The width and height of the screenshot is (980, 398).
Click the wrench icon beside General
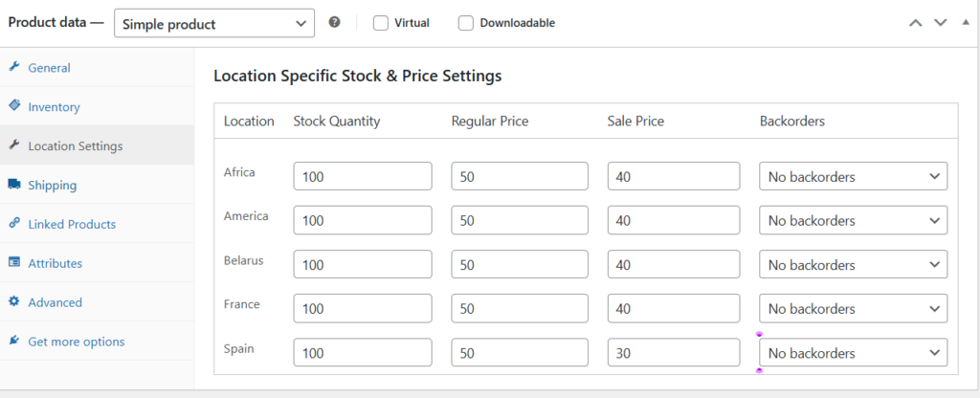(x=14, y=68)
